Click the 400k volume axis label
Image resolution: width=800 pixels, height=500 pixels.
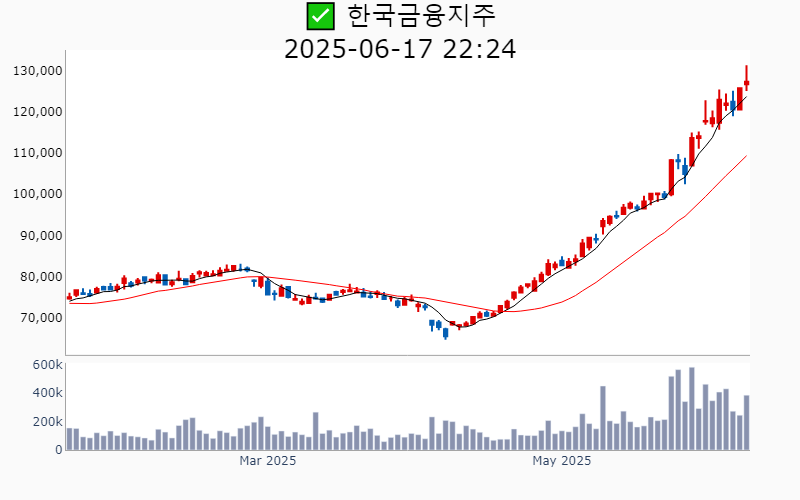(x=47, y=393)
